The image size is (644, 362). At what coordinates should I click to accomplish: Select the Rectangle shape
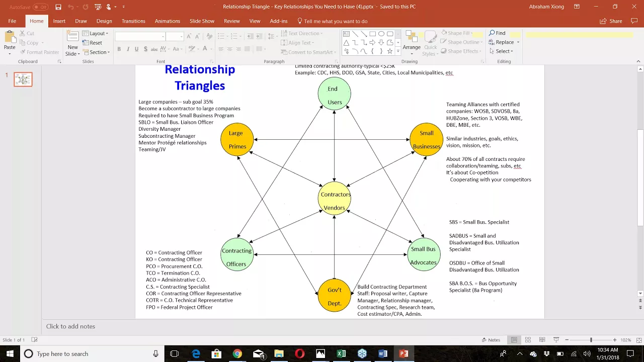tap(372, 34)
